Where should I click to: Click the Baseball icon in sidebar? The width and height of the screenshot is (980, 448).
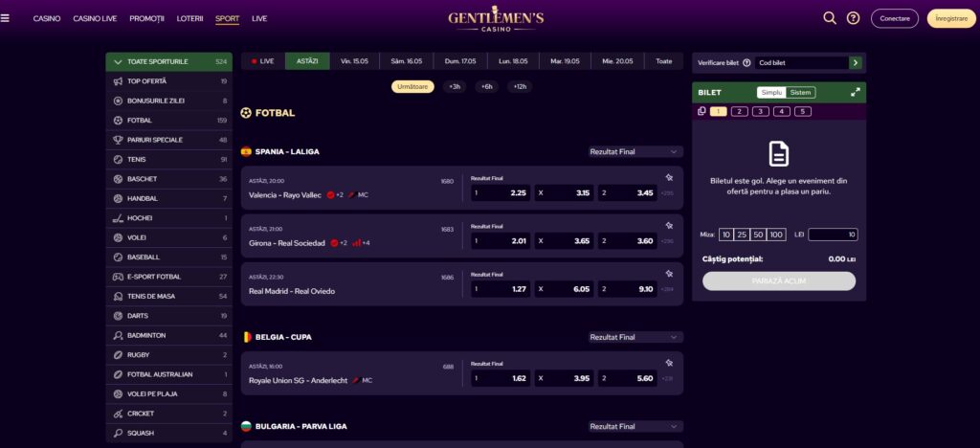118,257
